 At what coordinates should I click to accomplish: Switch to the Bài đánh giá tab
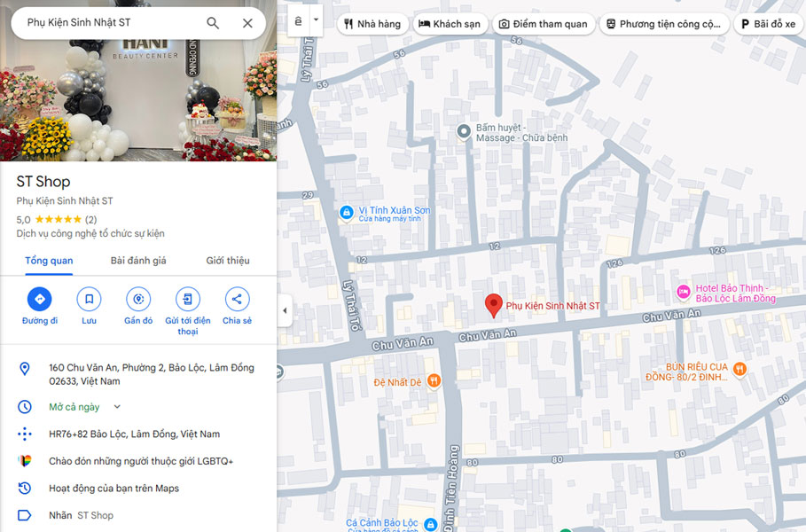[x=138, y=261]
